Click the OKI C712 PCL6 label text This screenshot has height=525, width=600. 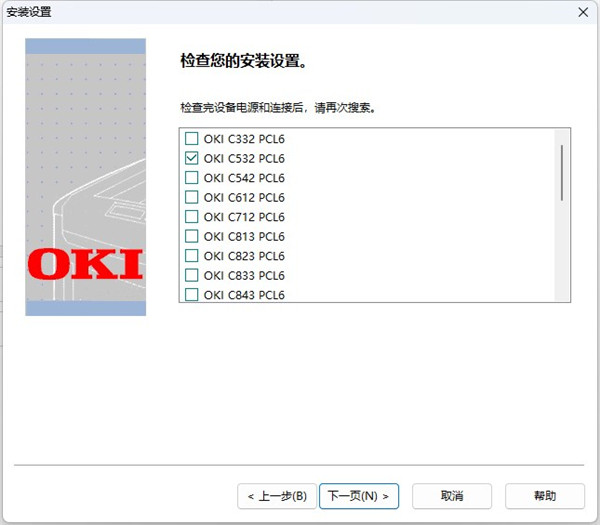click(x=244, y=217)
